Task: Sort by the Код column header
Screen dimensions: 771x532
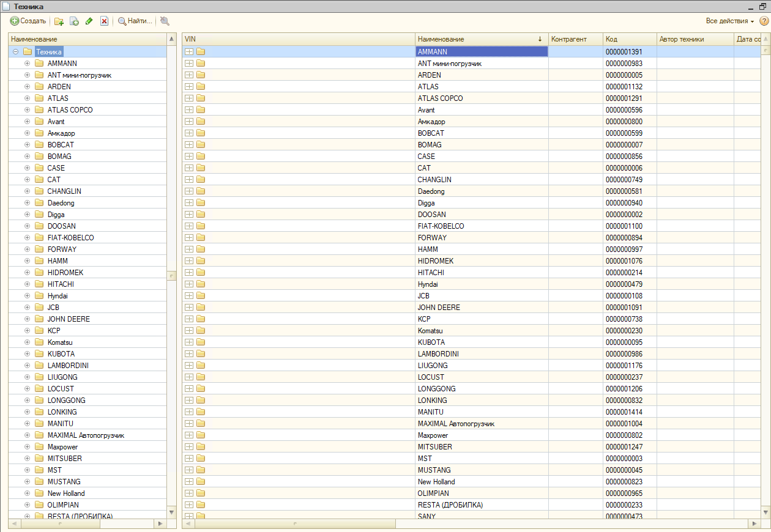Action: pyautogui.click(x=629, y=39)
